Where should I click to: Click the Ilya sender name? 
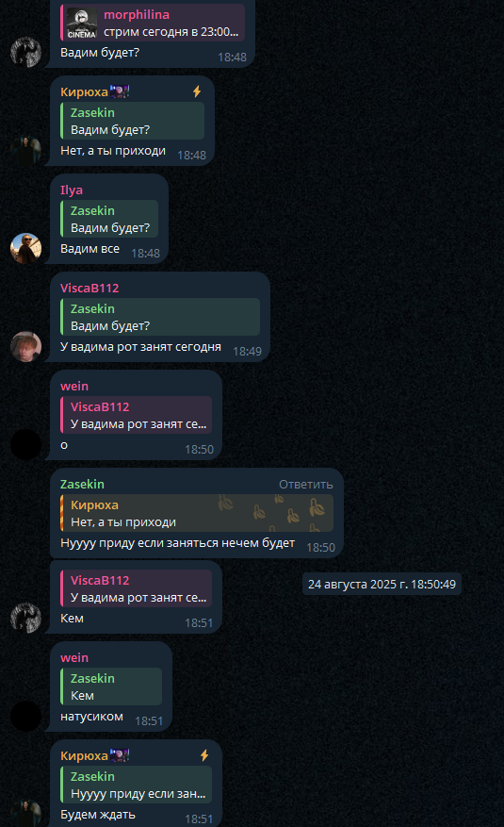tap(72, 190)
